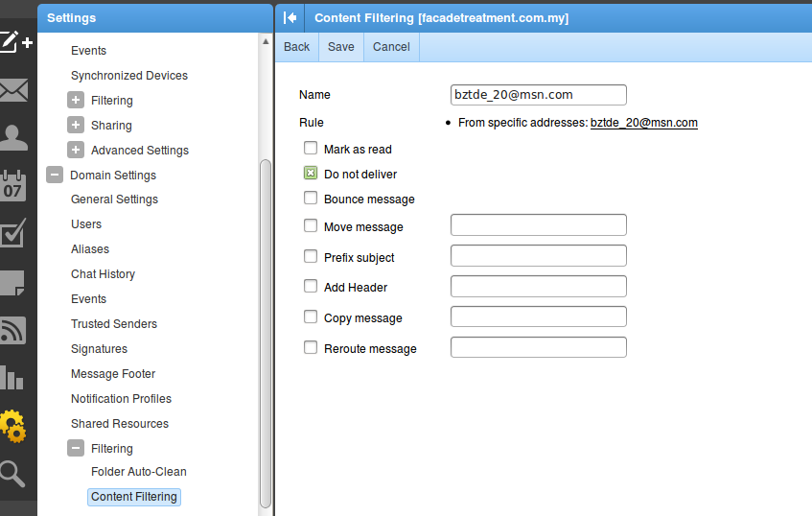Click the Move message text field

click(538, 225)
